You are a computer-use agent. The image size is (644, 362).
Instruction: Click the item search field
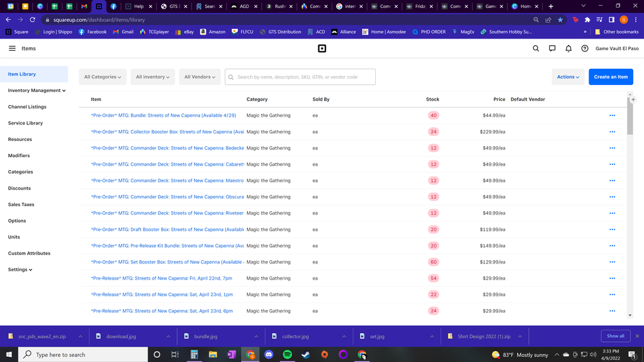(x=304, y=77)
